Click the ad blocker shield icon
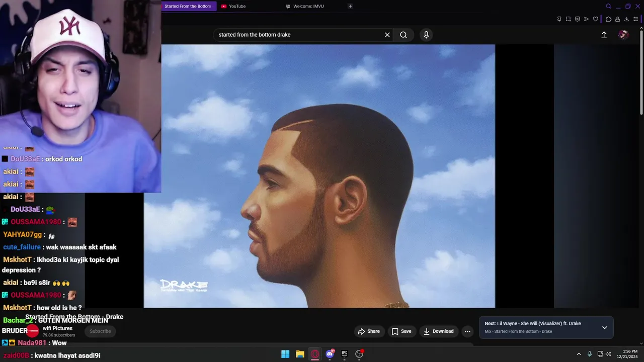 (577, 19)
